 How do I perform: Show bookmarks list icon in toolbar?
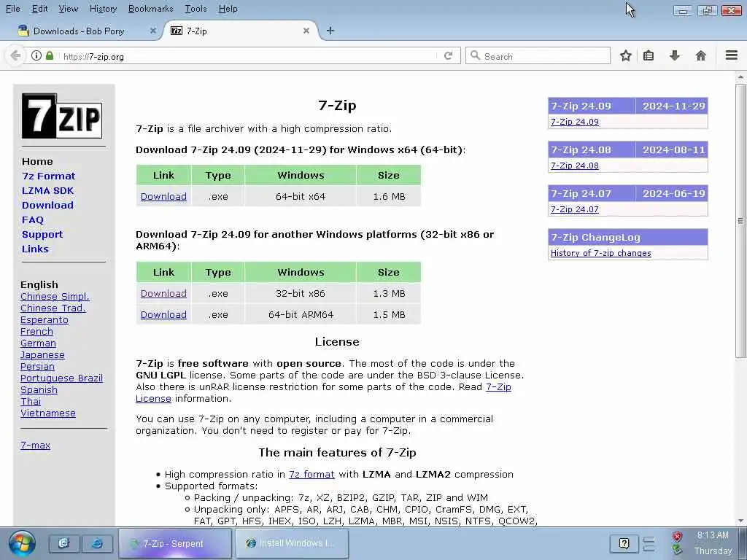tap(649, 55)
